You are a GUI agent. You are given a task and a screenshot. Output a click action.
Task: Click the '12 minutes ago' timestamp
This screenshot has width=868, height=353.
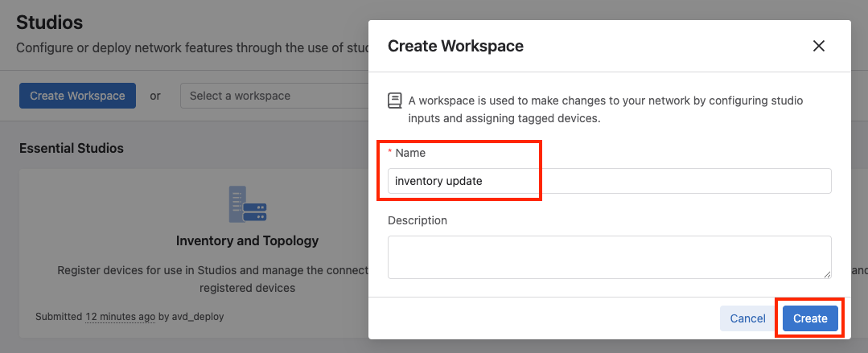click(121, 317)
